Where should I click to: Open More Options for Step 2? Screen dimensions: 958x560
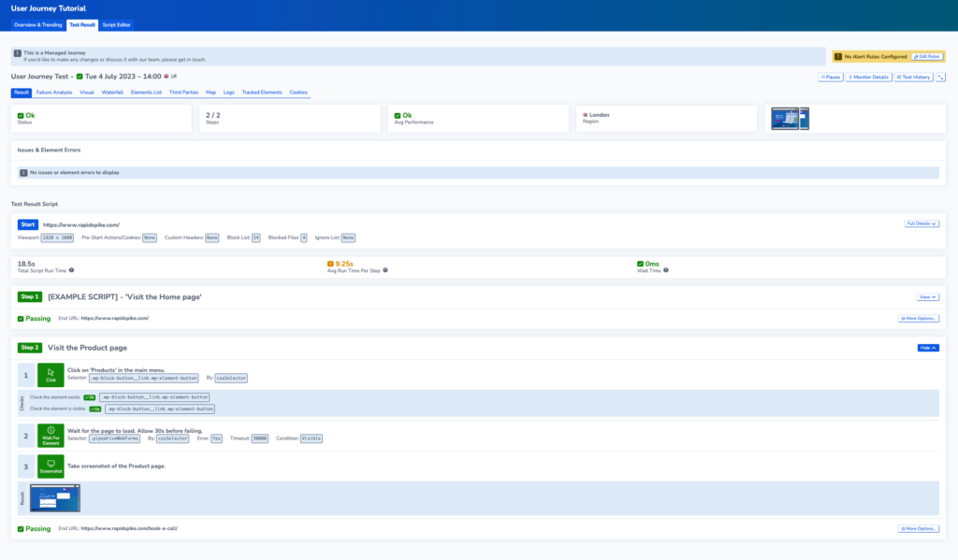click(919, 528)
